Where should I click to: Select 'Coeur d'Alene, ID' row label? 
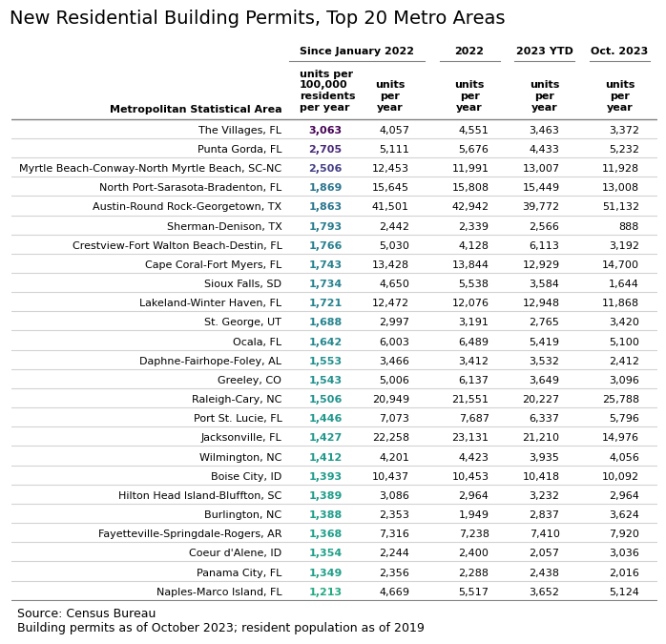coord(236,553)
